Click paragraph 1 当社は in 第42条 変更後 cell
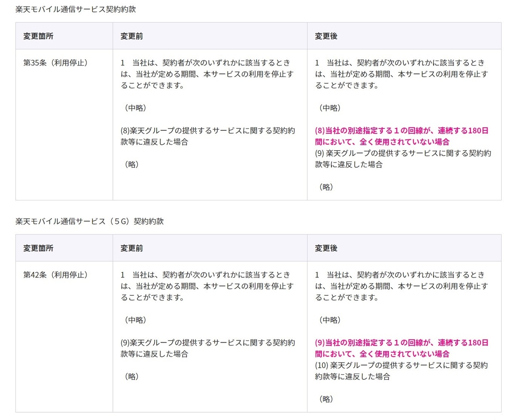This screenshot has height=420, width=511. [x=402, y=286]
